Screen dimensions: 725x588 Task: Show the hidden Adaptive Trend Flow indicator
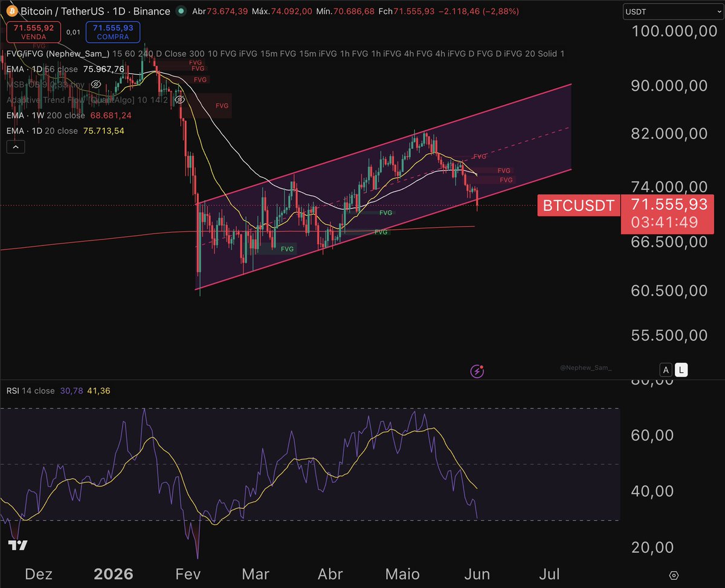[179, 99]
